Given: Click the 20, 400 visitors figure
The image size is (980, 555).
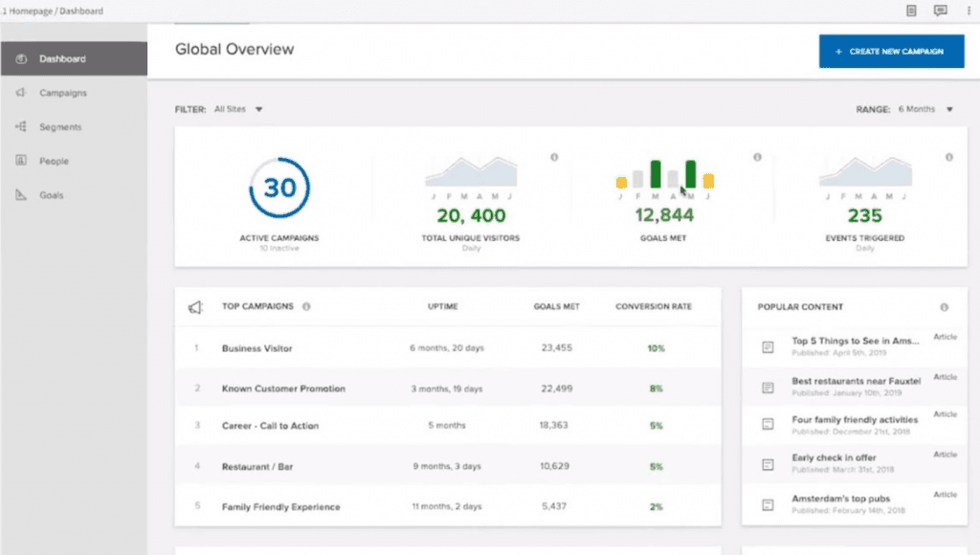Looking at the screenshot, I should (x=471, y=215).
